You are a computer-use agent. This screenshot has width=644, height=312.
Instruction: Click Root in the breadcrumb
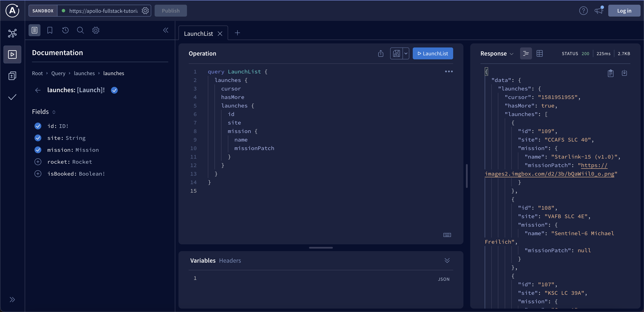37,73
